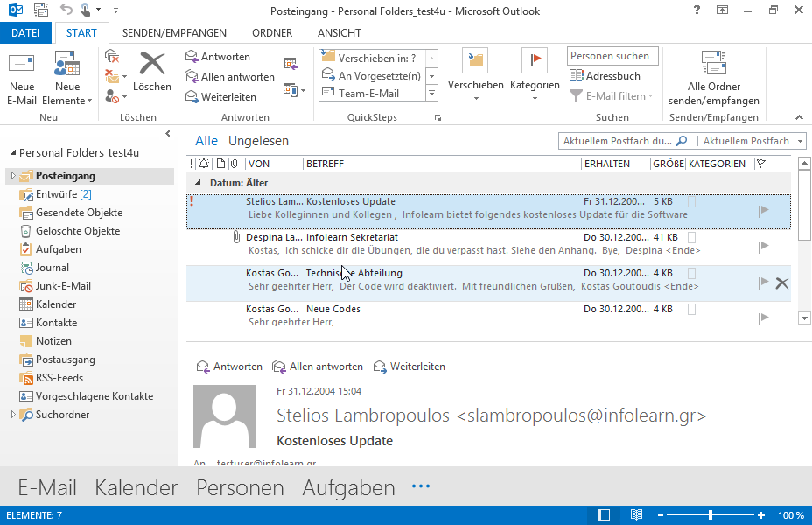The image size is (812, 525).
Task: Click Weiterleiten in the reading pane
Action: pyautogui.click(x=409, y=367)
